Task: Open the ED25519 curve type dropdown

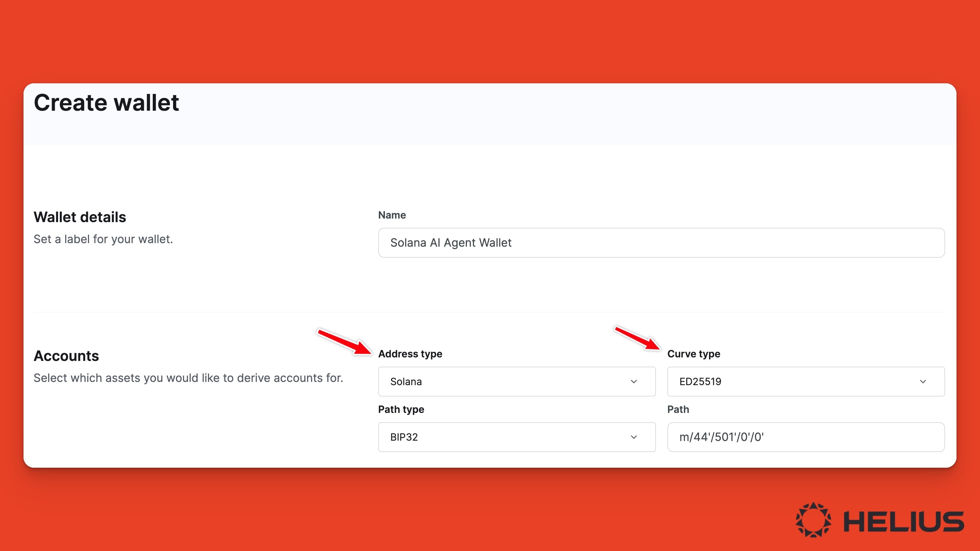Action: 806,382
